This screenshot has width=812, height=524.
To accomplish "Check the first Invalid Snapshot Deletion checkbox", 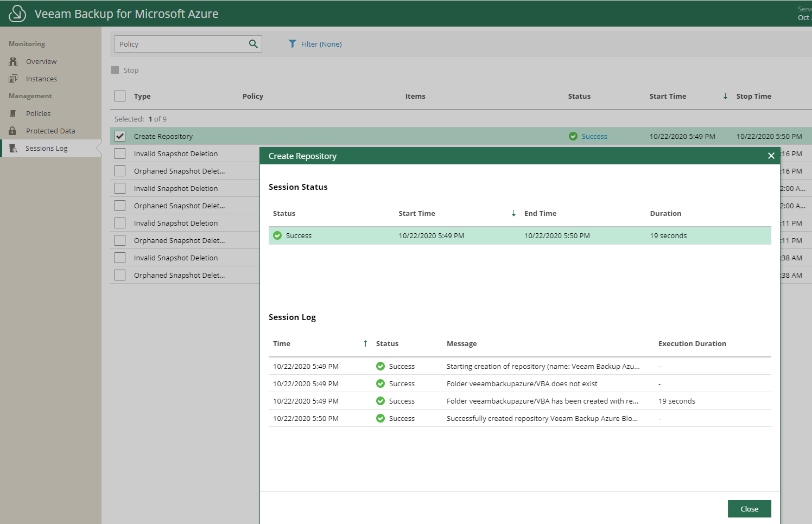I will click(x=120, y=154).
